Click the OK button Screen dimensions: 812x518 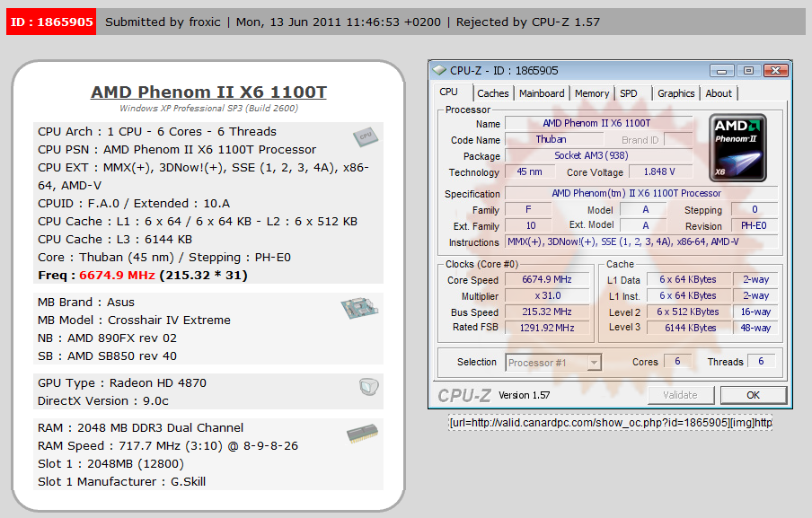click(753, 395)
